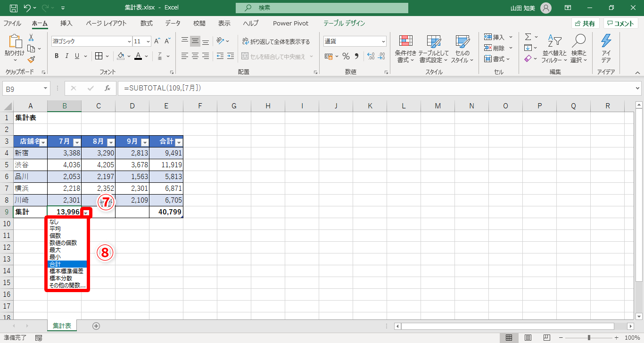Click the Increase Font Size icon

(157, 41)
